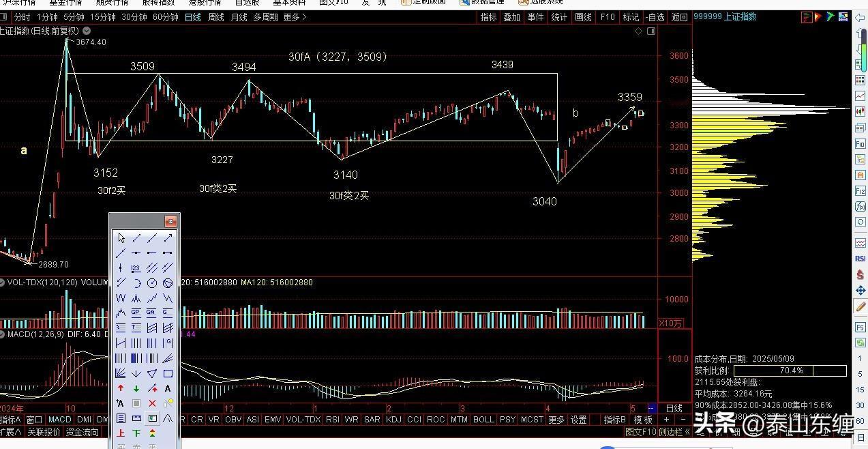868x449 pixels.
Task: Click the green refresh sidebar icon
Action: click(x=860, y=342)
